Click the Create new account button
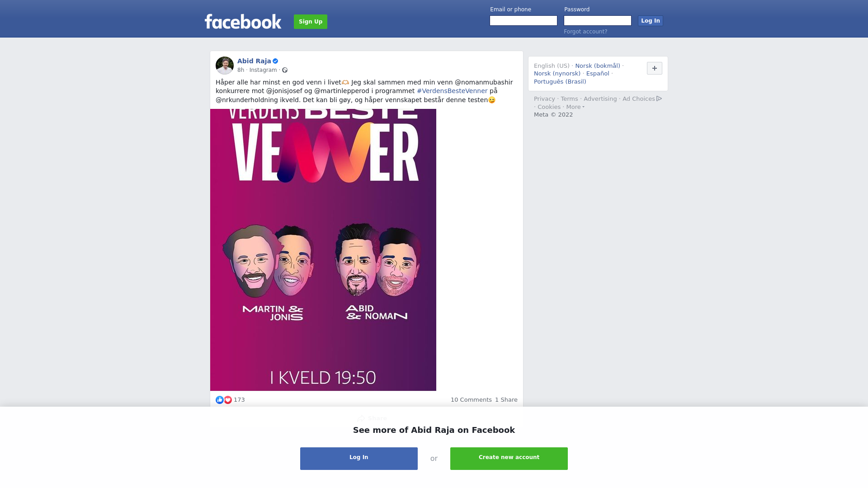The height and width of the screenshot is (488, 868). [509, 459]
